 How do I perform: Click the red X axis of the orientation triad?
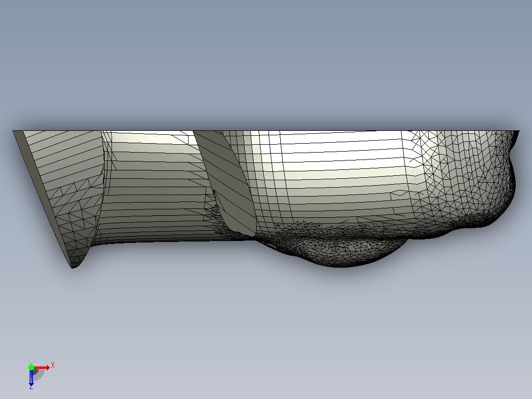coord(42,367)
